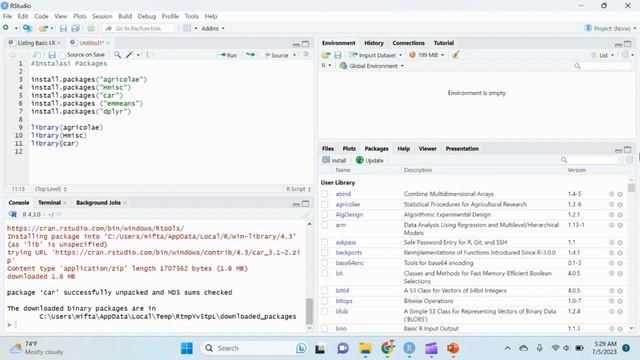Open the Global Environment dropdown
This screenshot has width=640, height=360.
[372, 66]
